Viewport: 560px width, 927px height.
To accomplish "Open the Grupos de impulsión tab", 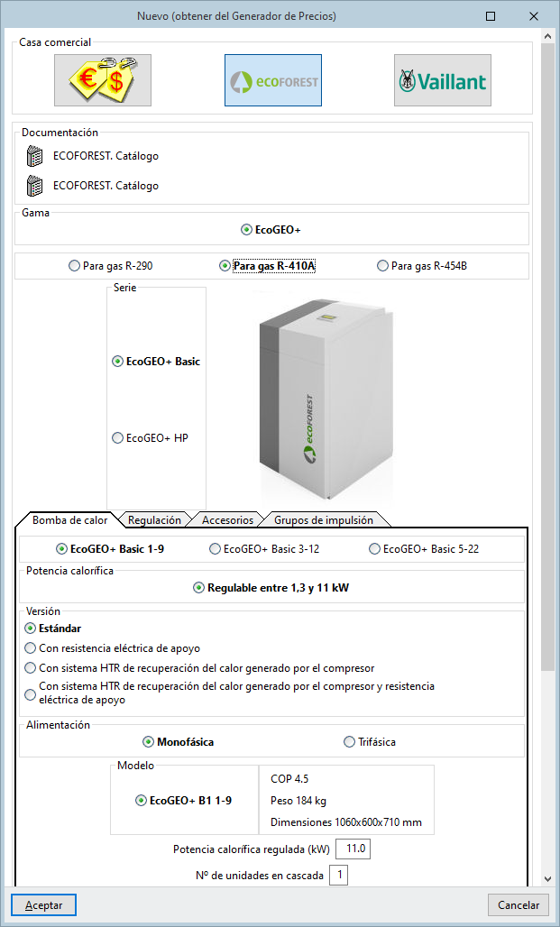I will [324, 519].
